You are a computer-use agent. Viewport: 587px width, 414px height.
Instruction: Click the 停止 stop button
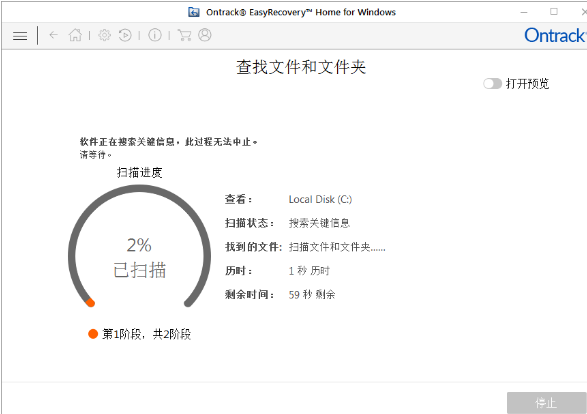tap(546, 403)
